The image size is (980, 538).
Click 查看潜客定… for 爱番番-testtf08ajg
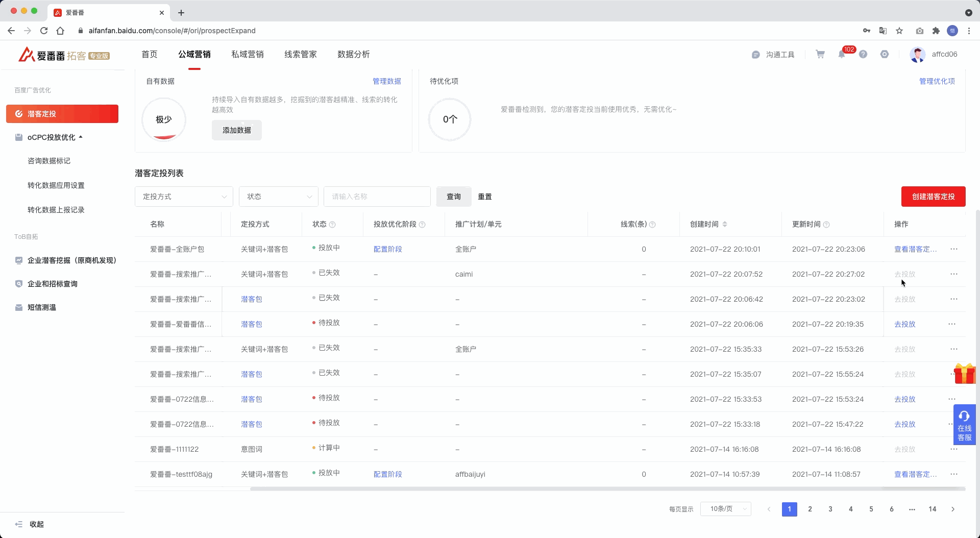(916, 474)
